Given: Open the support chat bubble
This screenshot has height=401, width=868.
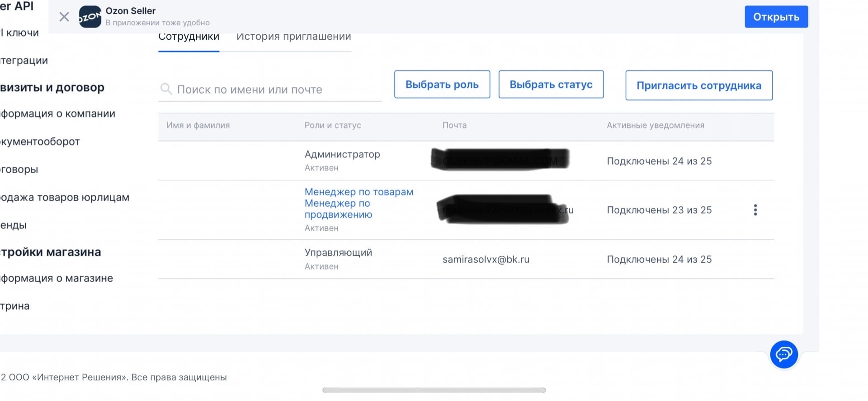Looking at the screenshot, I should coord(784,354).
